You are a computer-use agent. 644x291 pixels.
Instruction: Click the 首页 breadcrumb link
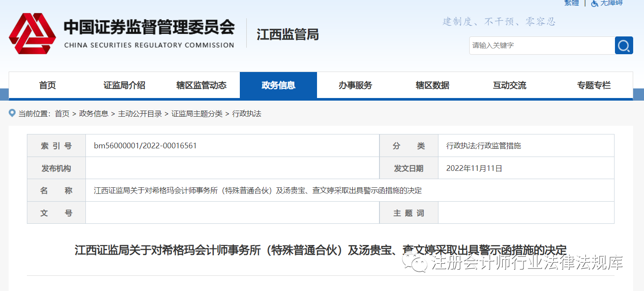[62, 114]
